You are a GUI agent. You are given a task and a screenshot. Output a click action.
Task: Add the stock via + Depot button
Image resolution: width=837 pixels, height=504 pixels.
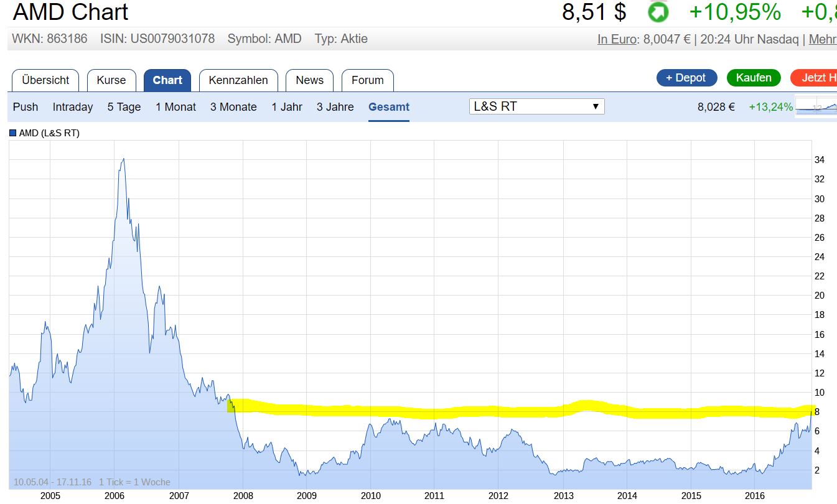tap(686, 78)
